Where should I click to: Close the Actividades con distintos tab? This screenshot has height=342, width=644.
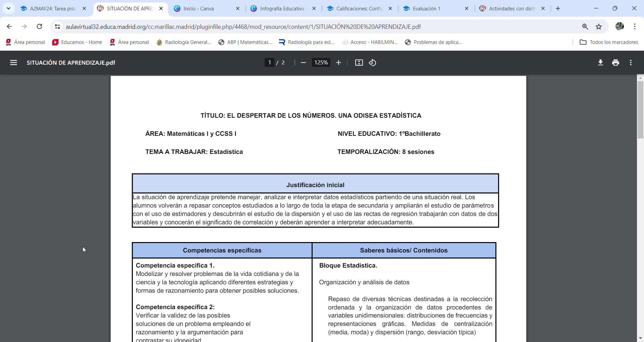coord(543,9)
